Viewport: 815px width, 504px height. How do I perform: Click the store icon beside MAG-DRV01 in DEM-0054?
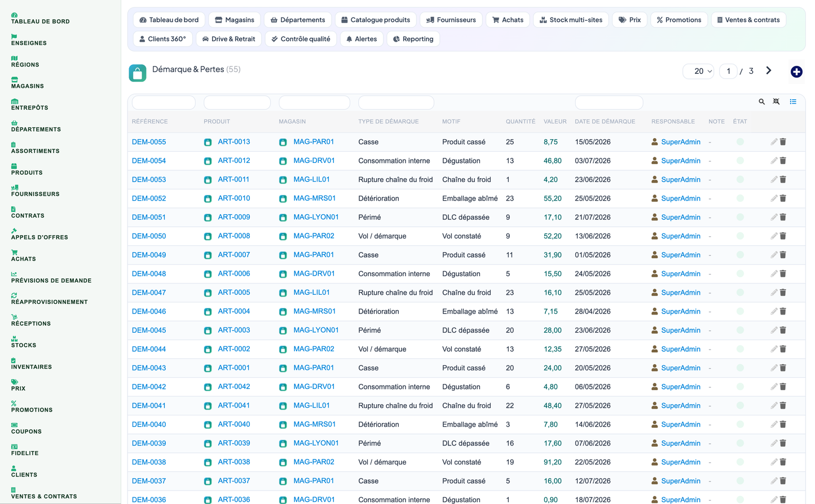pyautogui.click(x=283, y=161)
